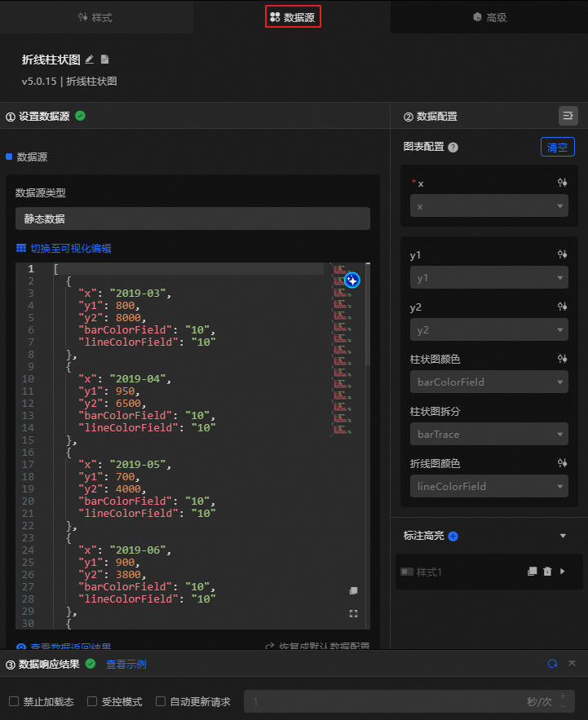Click the AI assistant sparkle icon in editor
Screen dimensions: 588x720
pyautogui.click(x=351, y=280)
